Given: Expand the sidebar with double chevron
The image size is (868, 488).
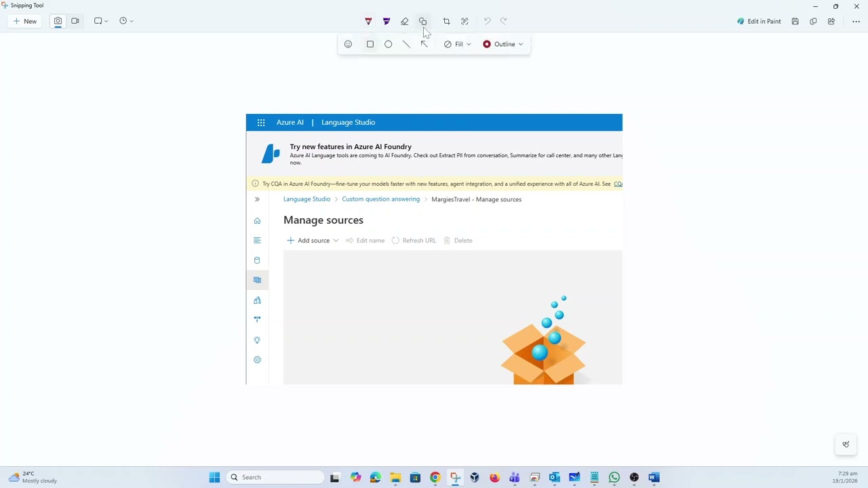Looking at the screenshot, I should [257, 199].
